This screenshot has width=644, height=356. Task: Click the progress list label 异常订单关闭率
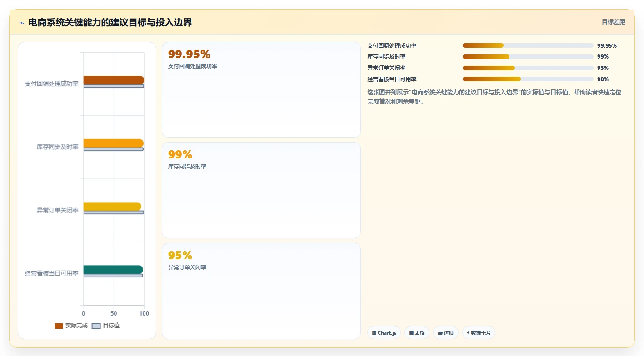click(386, 68)
